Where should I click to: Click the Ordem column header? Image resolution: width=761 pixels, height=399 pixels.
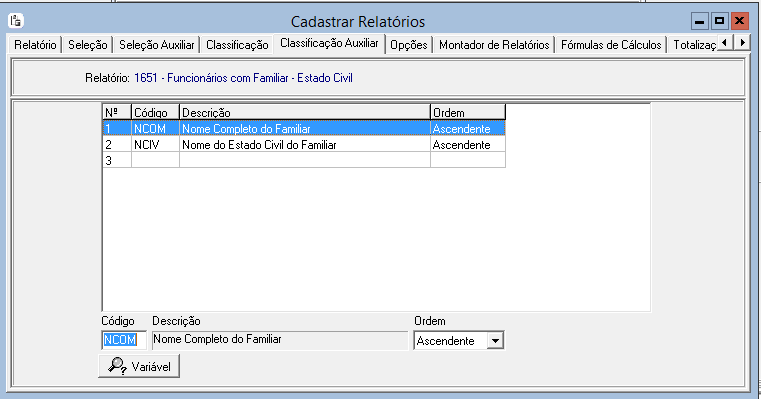(468, 113)
